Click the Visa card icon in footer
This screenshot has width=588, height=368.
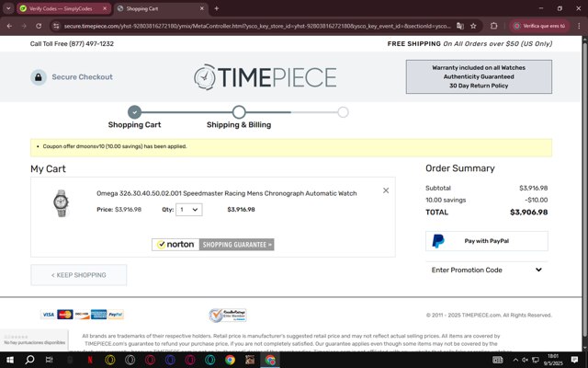[x=48, y=315]
